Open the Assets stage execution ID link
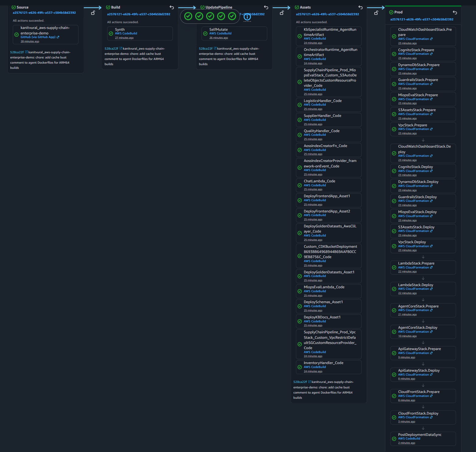The image size is (476, 452). [327, 14]
